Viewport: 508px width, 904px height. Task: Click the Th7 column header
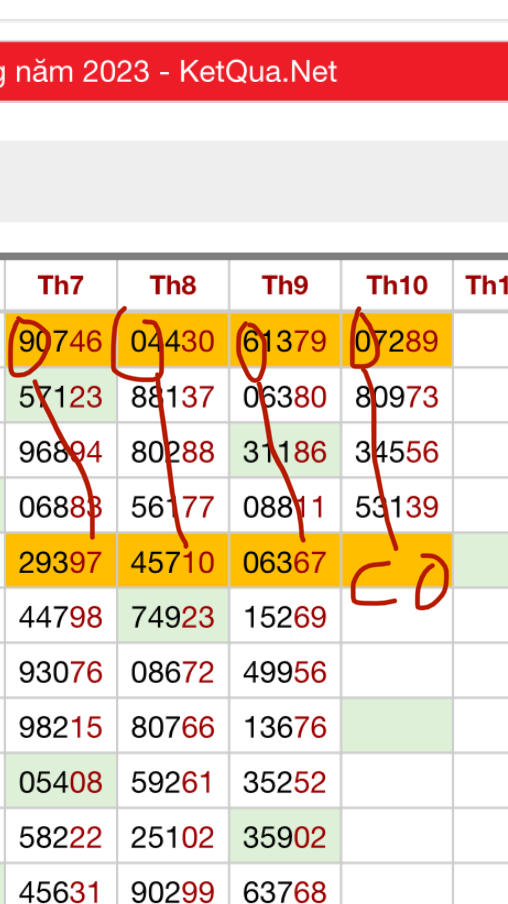(x=61, y=285)
